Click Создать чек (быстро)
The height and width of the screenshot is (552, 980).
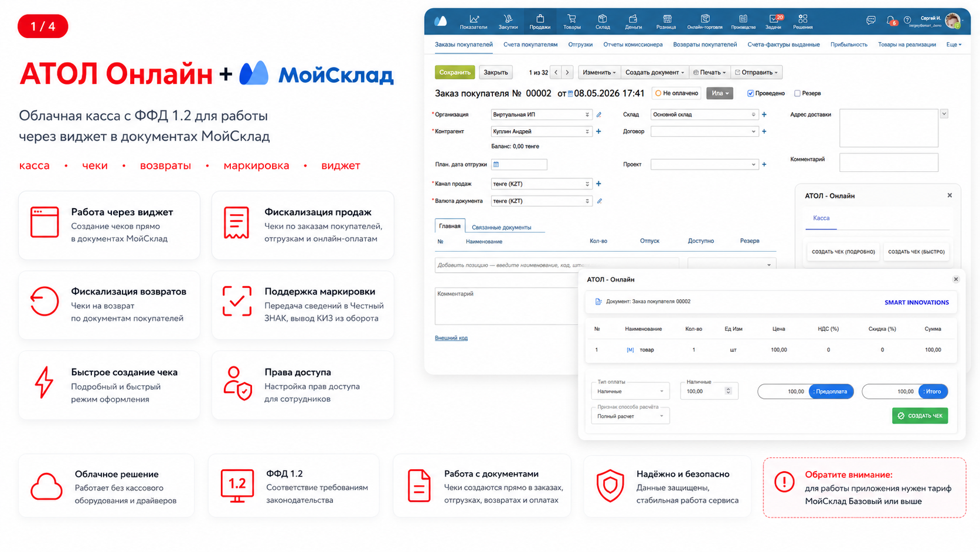click(x=917, y=252)
